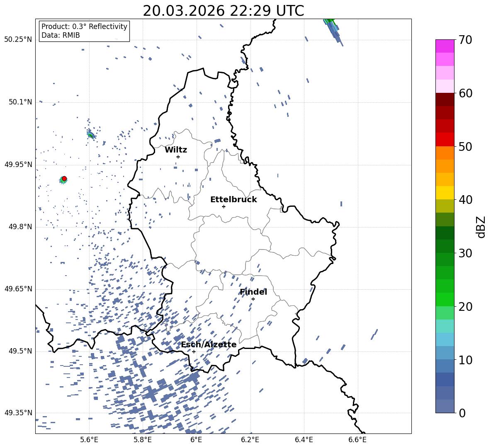This screenshot has width=491, height=448.
Task: Click the 50.1°N latitude label
Action: [x=20, y=102]
